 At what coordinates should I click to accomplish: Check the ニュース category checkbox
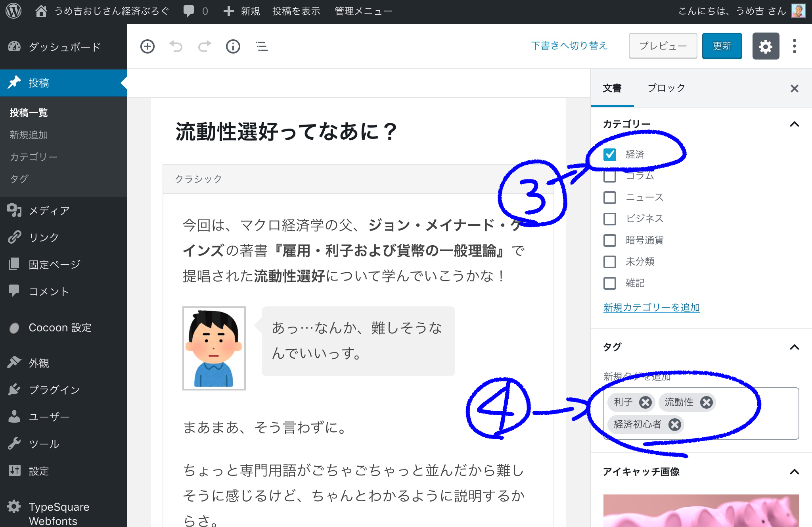pos(610,197)
